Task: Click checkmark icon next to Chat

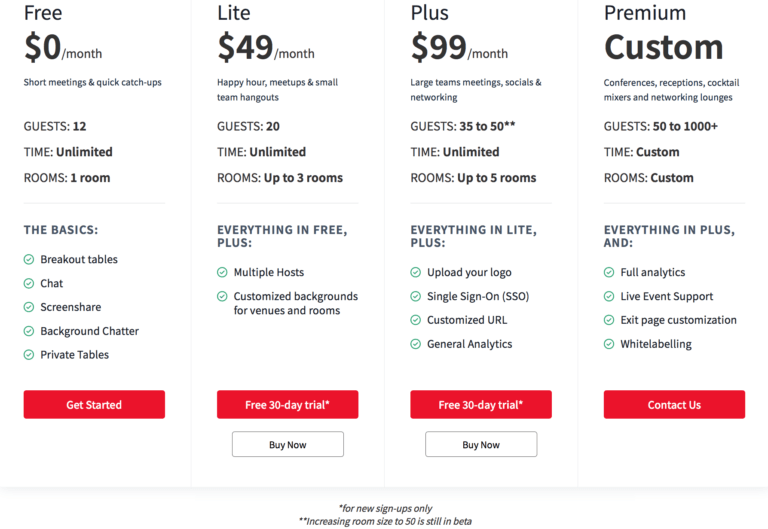Action: coord(29,284)
